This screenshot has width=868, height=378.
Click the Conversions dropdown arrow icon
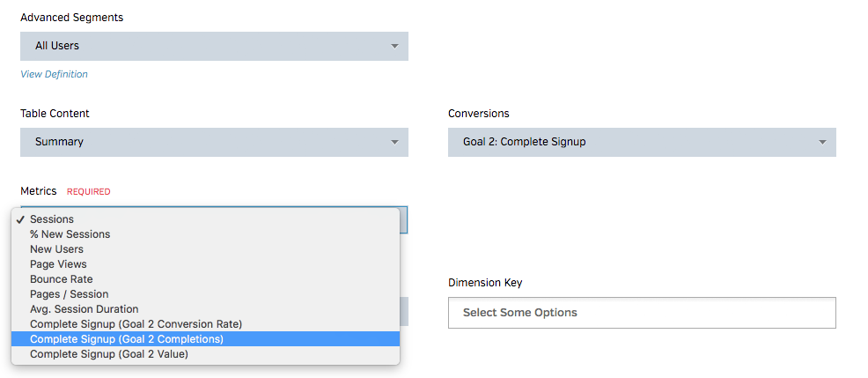pos(823,142)
